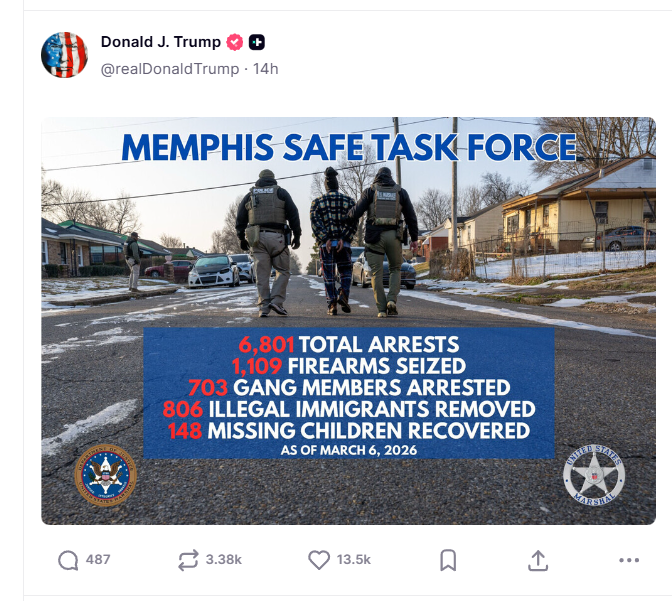
Task: Click the @realDonaldTrump handle
Action: (170, 69)
